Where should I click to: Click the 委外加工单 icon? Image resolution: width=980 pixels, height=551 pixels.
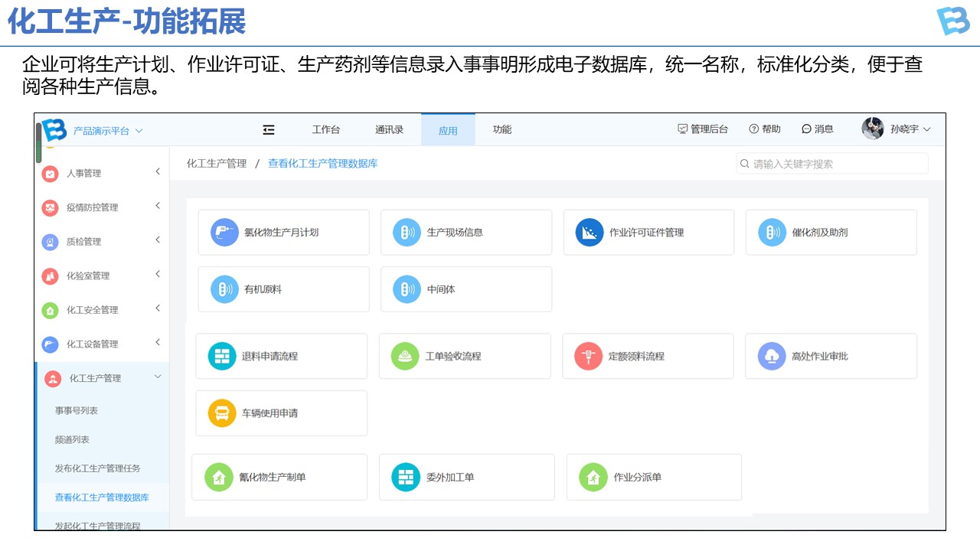point(406,477)
